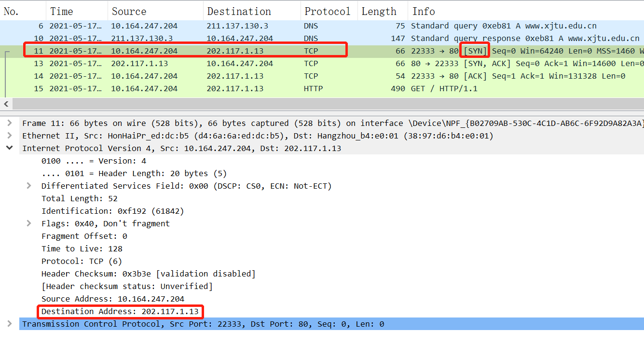Sort packets by the Destination column
644x345 pixels.
tap(239, 11)
